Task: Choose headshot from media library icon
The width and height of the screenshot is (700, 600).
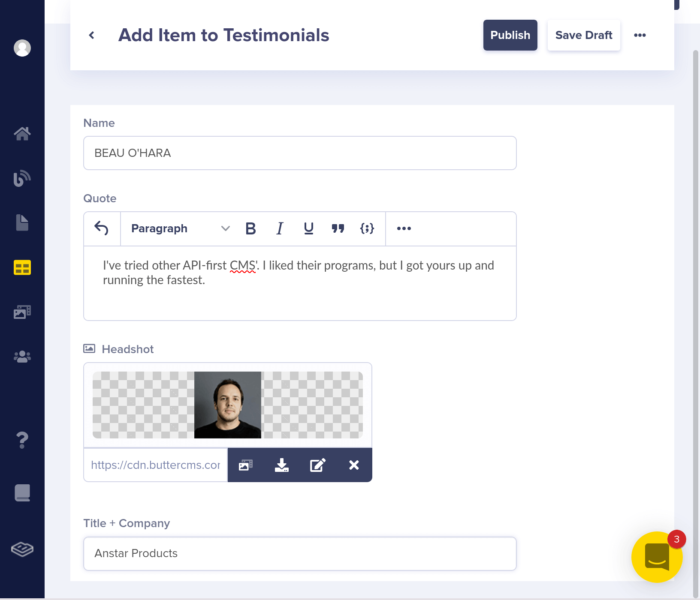Action: tap(246, 465)
